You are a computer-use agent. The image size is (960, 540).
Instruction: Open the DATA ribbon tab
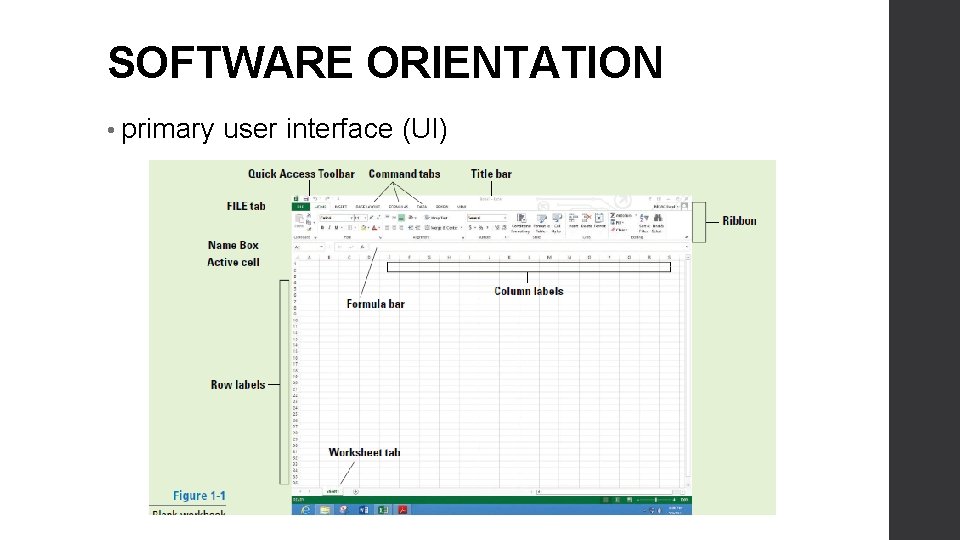[422, 207]
